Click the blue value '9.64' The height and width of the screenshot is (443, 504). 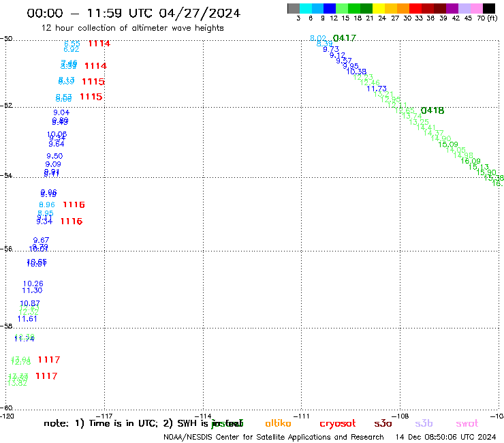(x=57, y=144)
